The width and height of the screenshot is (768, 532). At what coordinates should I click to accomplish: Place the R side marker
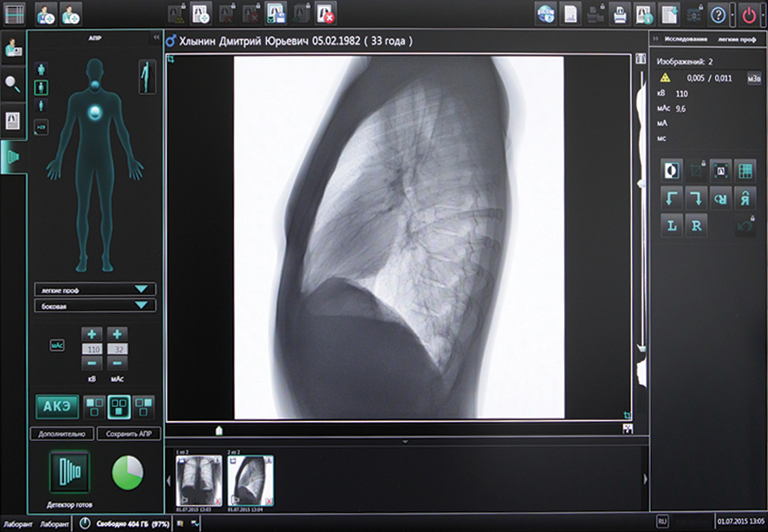click(697, 226)
